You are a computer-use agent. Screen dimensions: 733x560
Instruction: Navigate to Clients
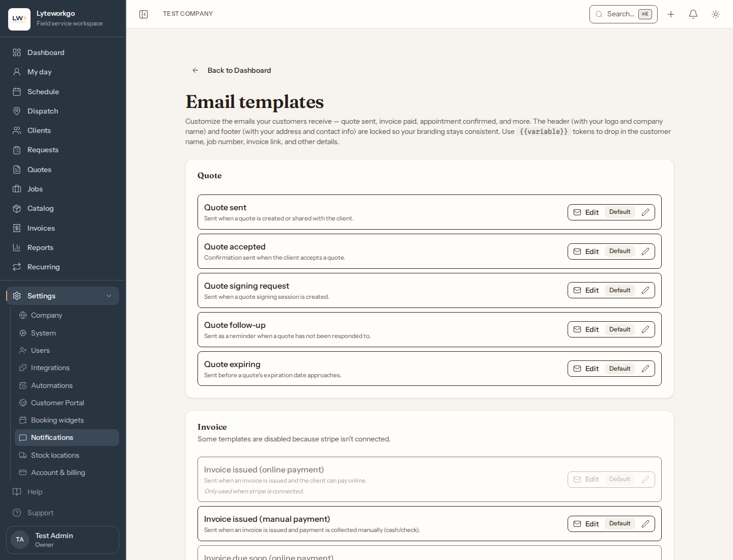click(x=63, y=130)
